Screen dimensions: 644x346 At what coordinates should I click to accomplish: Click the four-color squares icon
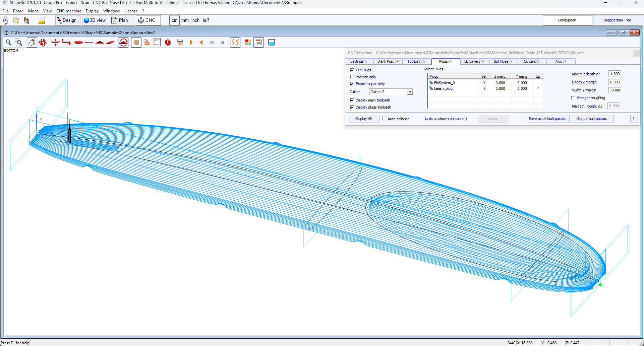coord(248,43)
